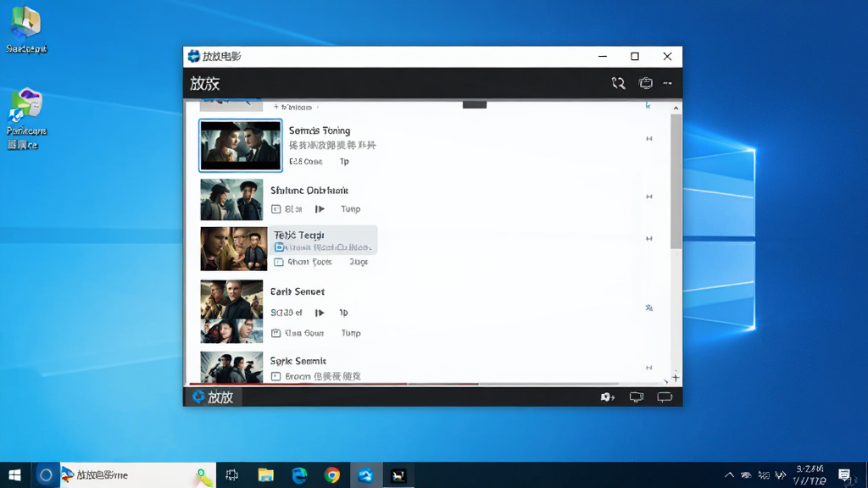Click play icon under Shitume Onbfaok
The image size is (868, 488).
pos(320,208)
